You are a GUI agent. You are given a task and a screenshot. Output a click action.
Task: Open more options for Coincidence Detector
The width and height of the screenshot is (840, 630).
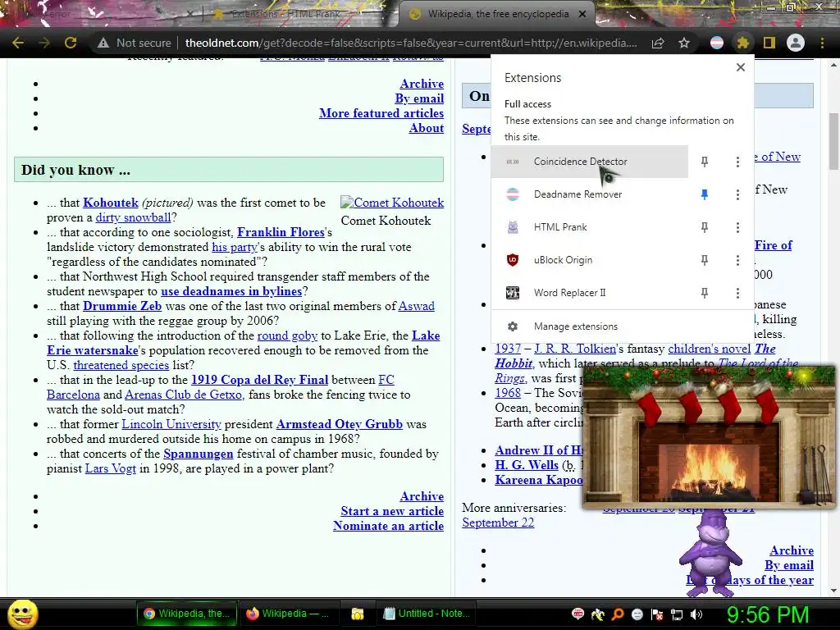tap(737, 162)
